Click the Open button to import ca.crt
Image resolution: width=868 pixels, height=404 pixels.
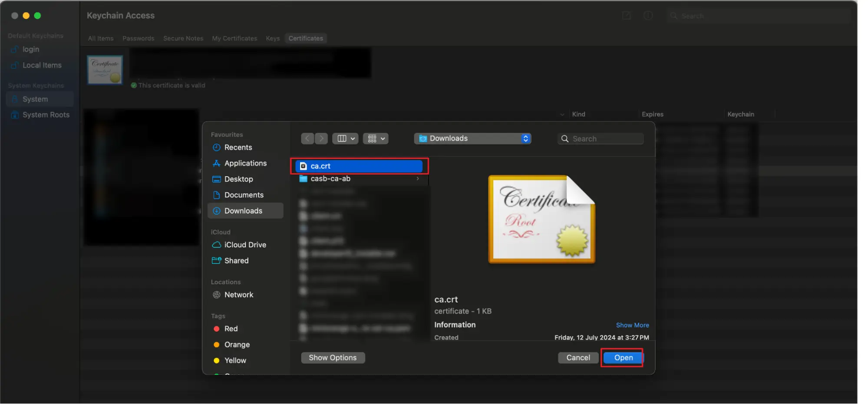coord(622,358)
